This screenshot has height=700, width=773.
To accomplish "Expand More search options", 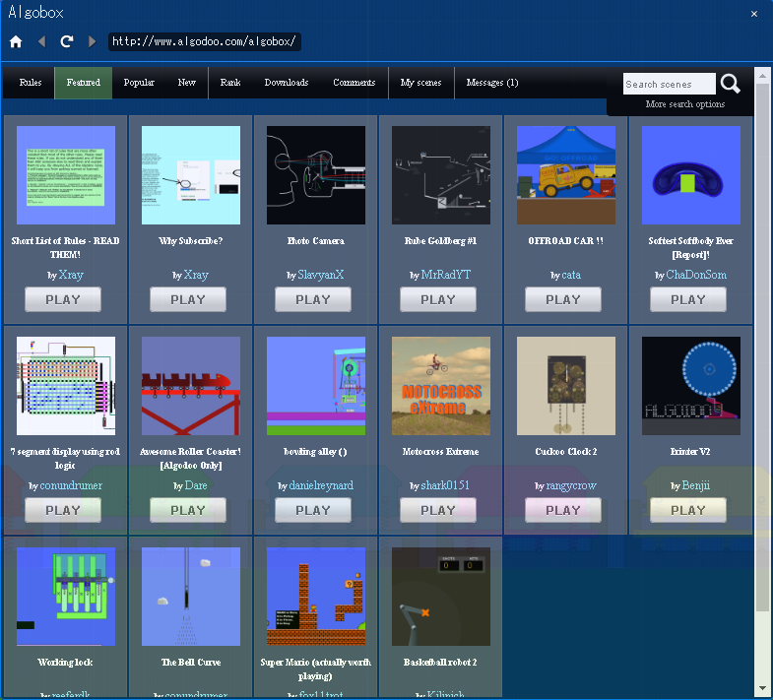I will [x=684, y=104].
